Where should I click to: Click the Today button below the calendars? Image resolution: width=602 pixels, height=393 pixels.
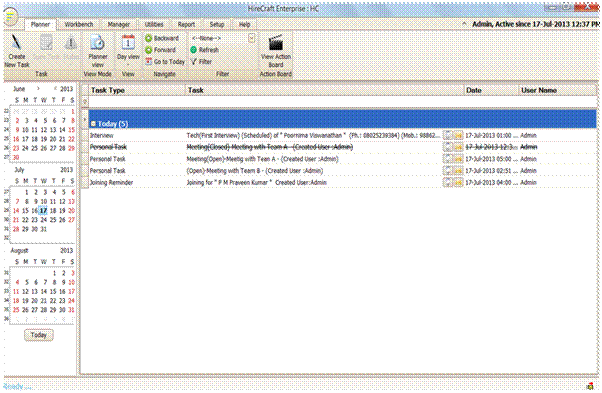[39, 335]
